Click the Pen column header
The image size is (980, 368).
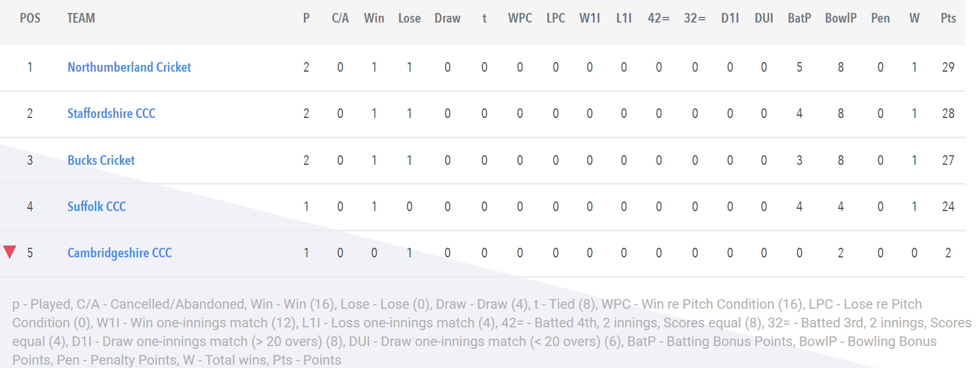(x=880, y=18)
